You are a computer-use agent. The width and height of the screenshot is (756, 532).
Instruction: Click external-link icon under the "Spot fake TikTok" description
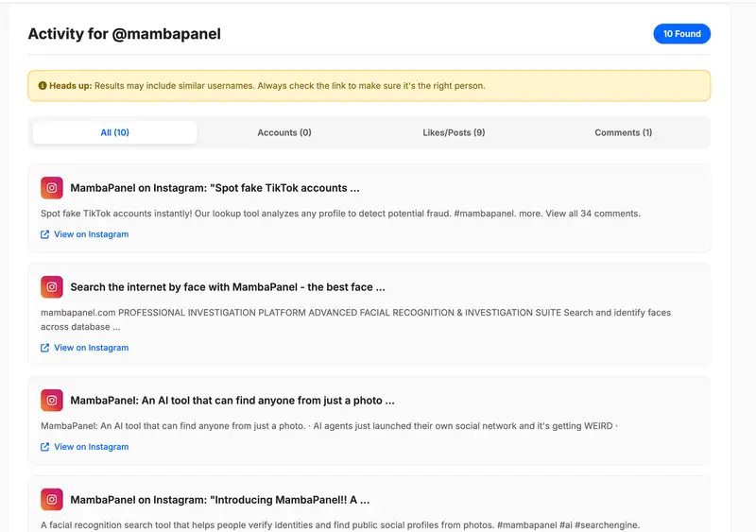pyautogui.click(x=44, y=234)
